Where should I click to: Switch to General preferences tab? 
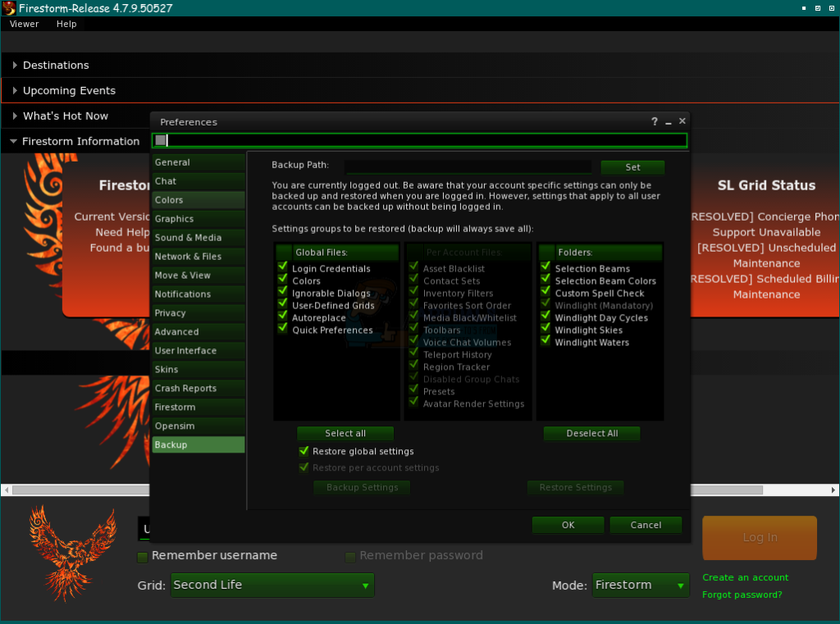(x=199, y=162)
